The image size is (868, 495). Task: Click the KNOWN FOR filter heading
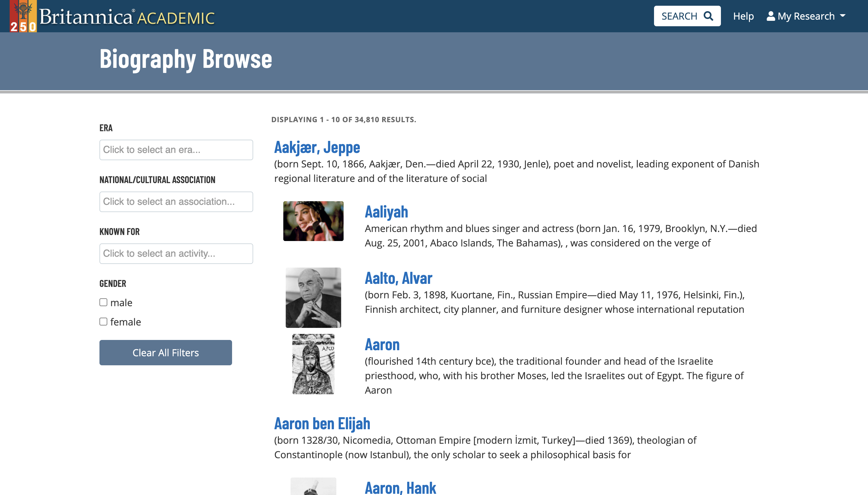pyautogui.click(x=120, y=232)
